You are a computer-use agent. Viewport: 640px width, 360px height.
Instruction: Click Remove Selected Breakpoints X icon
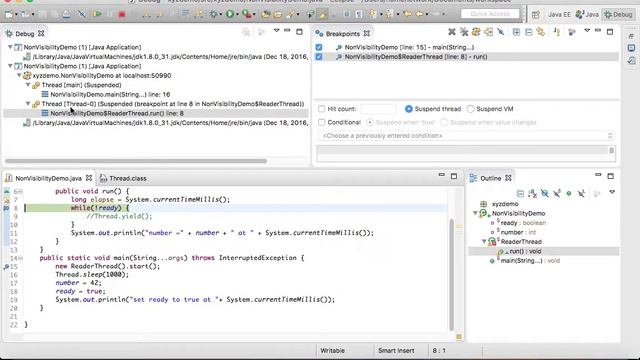point(451,32)
